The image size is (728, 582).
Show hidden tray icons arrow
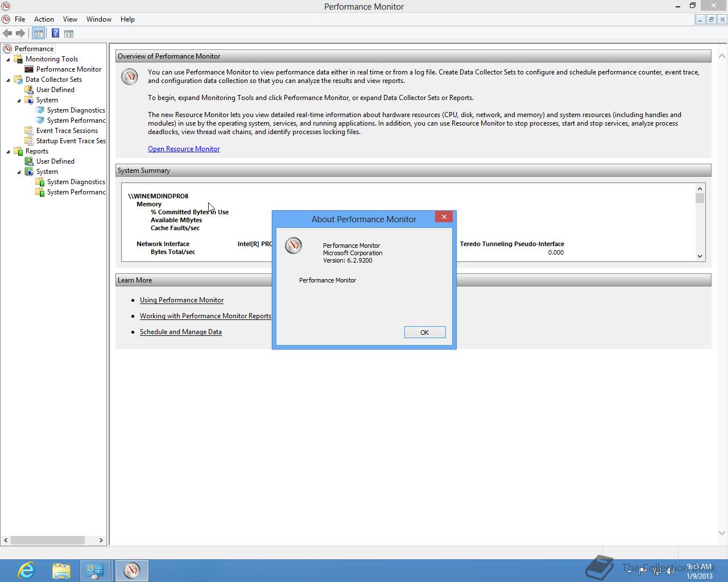coord(630,571)
